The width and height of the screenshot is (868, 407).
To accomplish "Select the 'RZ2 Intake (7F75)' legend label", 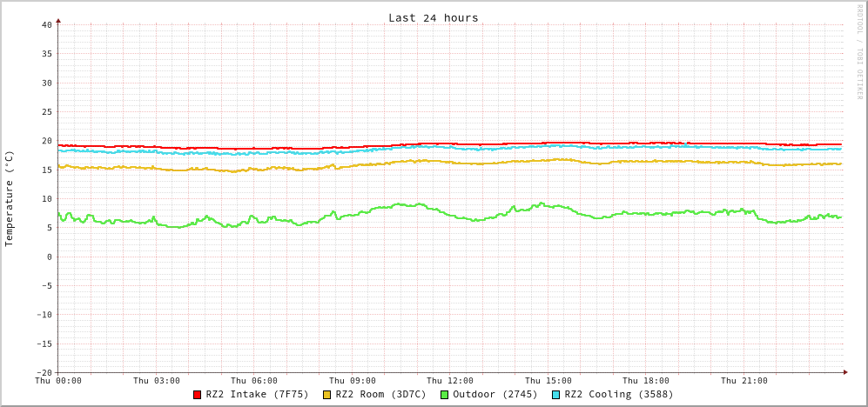I will [x=257, y=394].
